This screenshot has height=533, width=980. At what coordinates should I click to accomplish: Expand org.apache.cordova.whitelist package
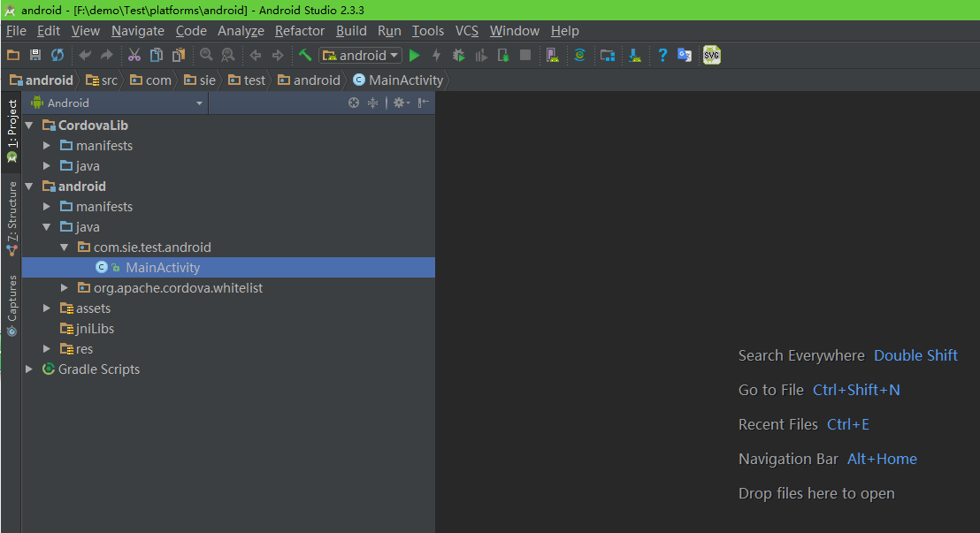click(x=65, y=288)
